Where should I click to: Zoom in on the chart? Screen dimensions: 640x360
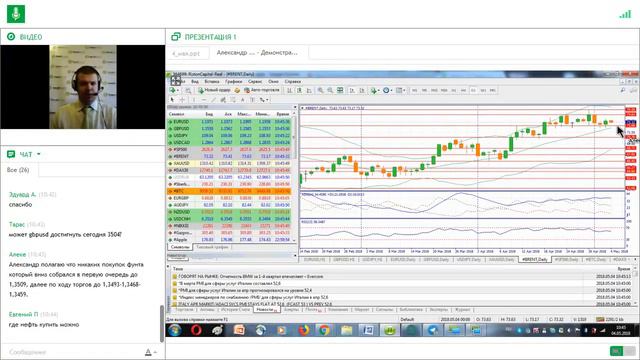coord(320,90)
